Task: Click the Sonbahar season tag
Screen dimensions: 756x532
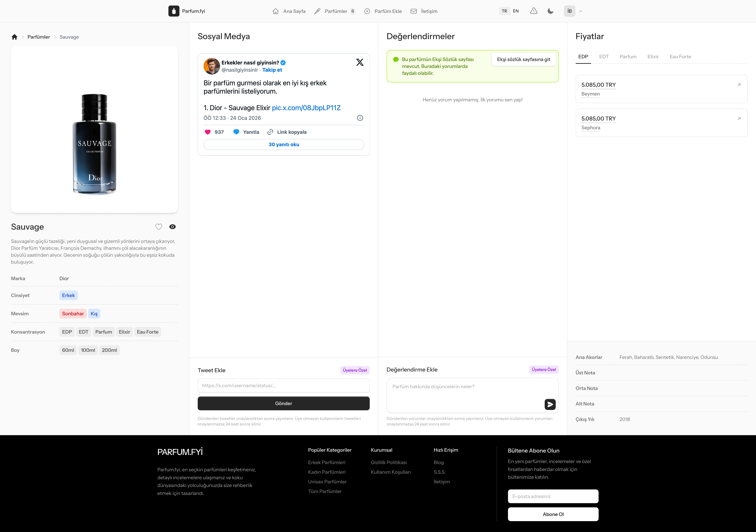Action: (x=73, y=314)
